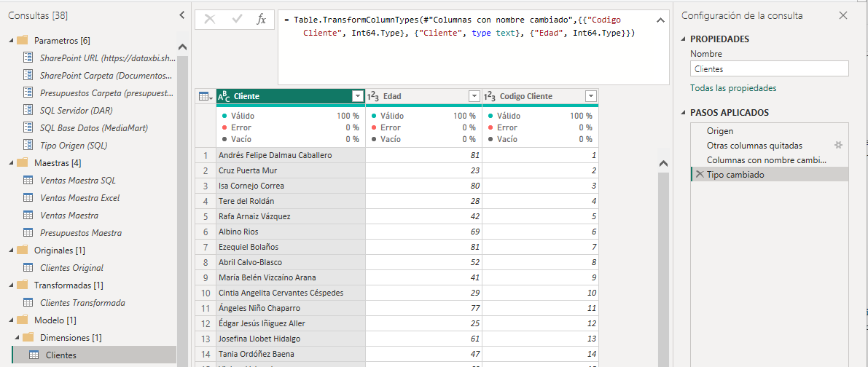
Task: Click the ABC type icon of Cliente column
Action: [224, 96]
